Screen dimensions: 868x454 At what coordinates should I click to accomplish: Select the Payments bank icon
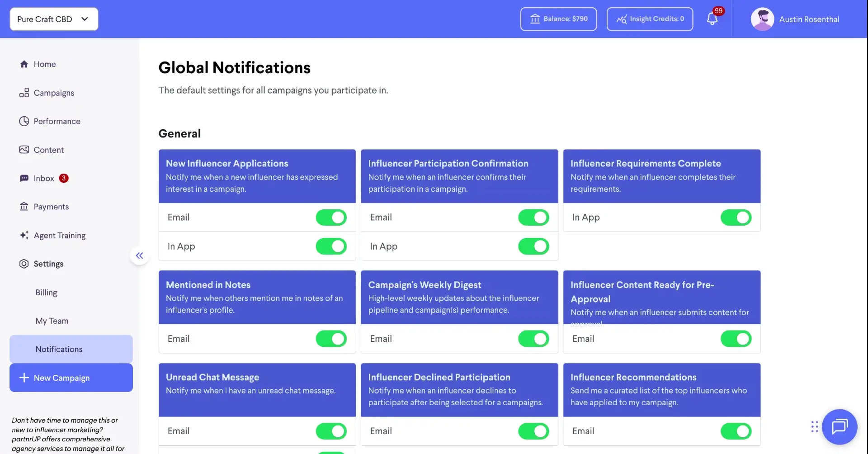(x=24, y=207)
